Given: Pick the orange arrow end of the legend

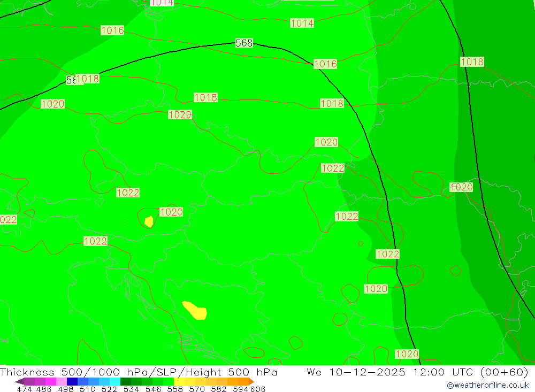Looking at the screenshot, I should [x=251, y=381].
